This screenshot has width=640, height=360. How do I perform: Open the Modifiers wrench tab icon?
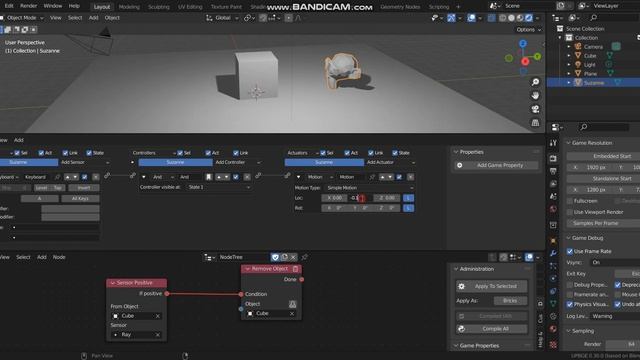pos(553,253)
